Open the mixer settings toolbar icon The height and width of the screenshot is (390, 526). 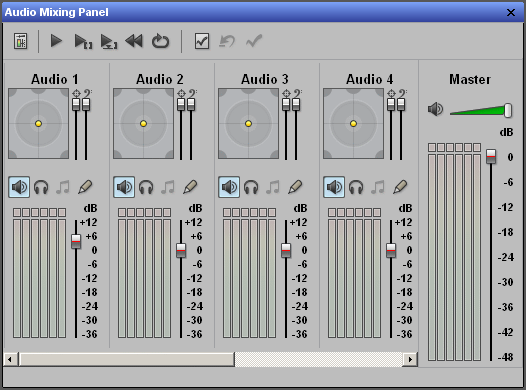[x=20, y=41]
